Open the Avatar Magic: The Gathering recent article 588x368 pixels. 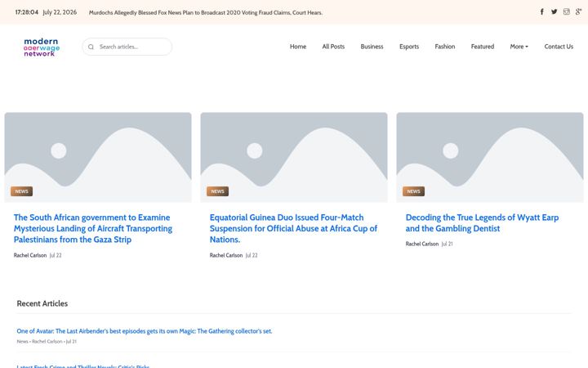tap(145, 331)
